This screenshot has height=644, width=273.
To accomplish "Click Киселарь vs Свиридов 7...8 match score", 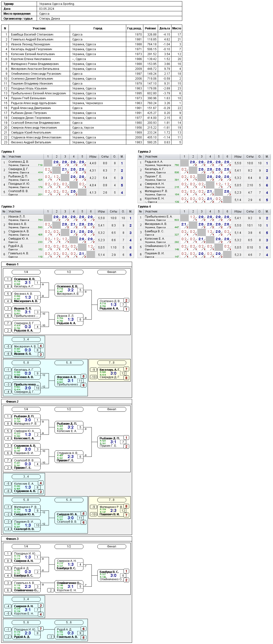I will [114, 373].
